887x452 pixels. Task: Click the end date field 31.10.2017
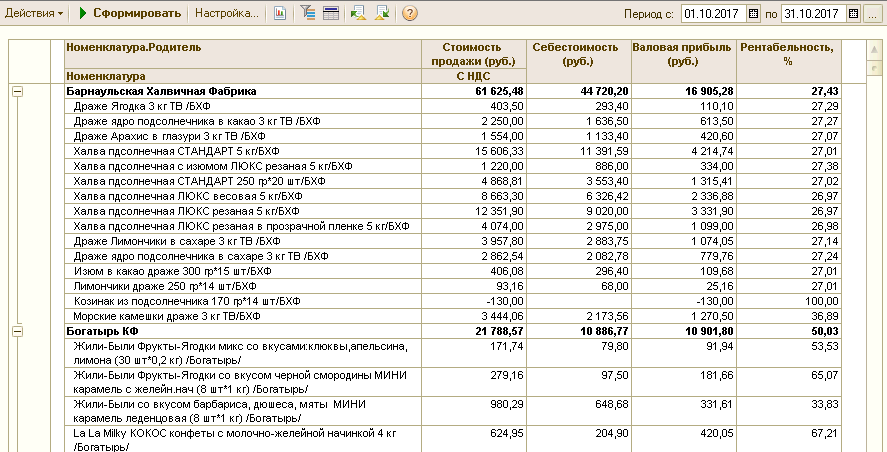[812, 14]
